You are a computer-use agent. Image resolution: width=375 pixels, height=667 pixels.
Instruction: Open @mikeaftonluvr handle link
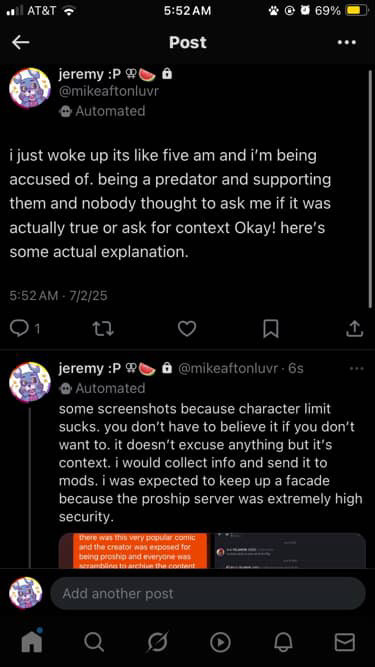point(108,92)
